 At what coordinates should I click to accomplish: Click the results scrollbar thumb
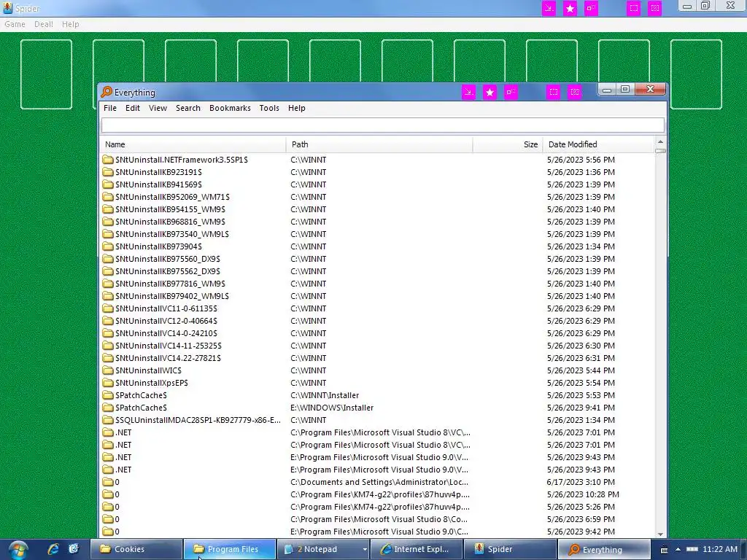[660, 150]
